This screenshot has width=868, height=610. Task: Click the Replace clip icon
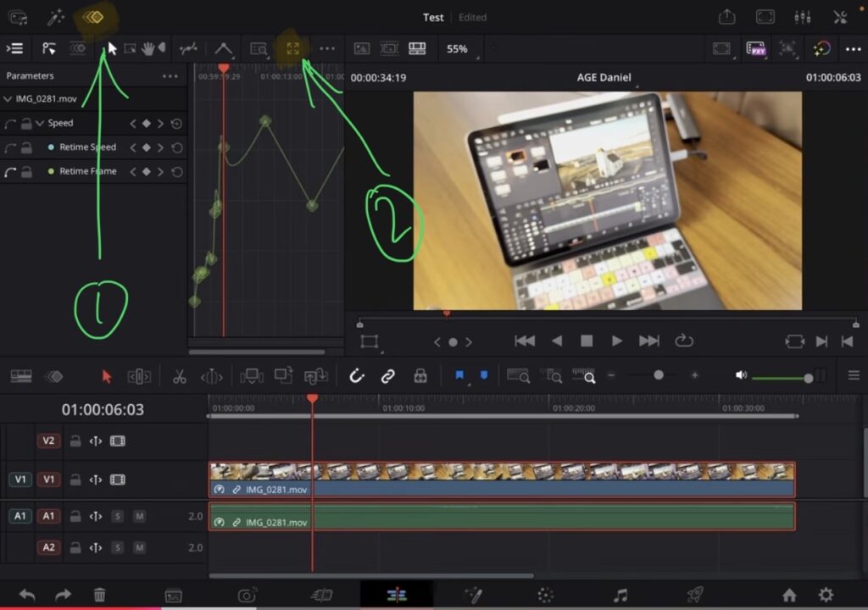pyautogui.click(x=316, y=376)
